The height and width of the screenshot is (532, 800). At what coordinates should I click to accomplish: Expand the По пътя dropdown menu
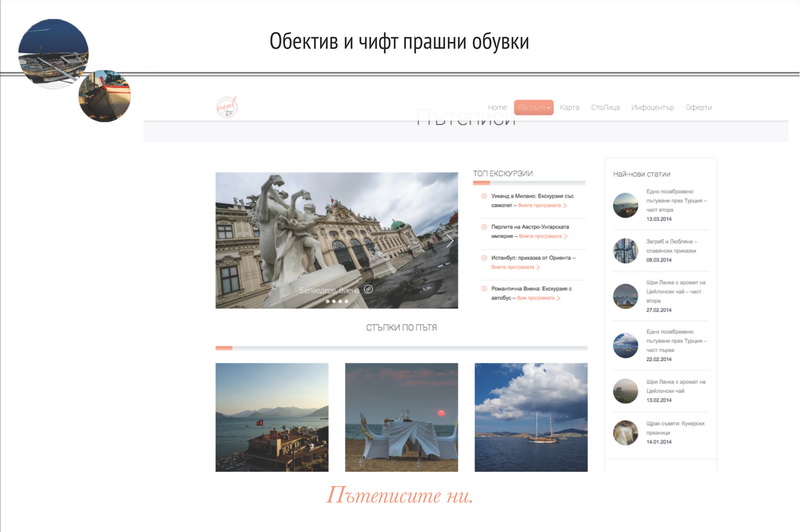point(533,107)
